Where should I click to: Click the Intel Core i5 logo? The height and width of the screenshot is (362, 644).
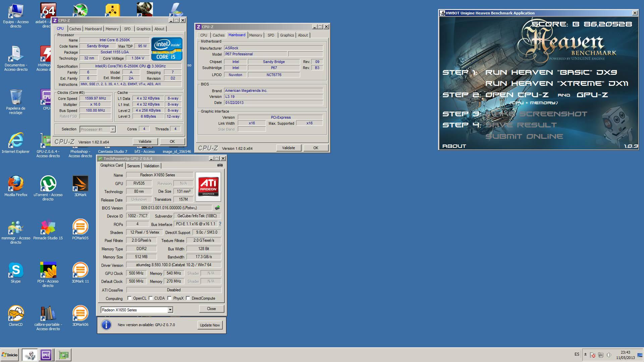pyautogui.click(x=167, y=49)
